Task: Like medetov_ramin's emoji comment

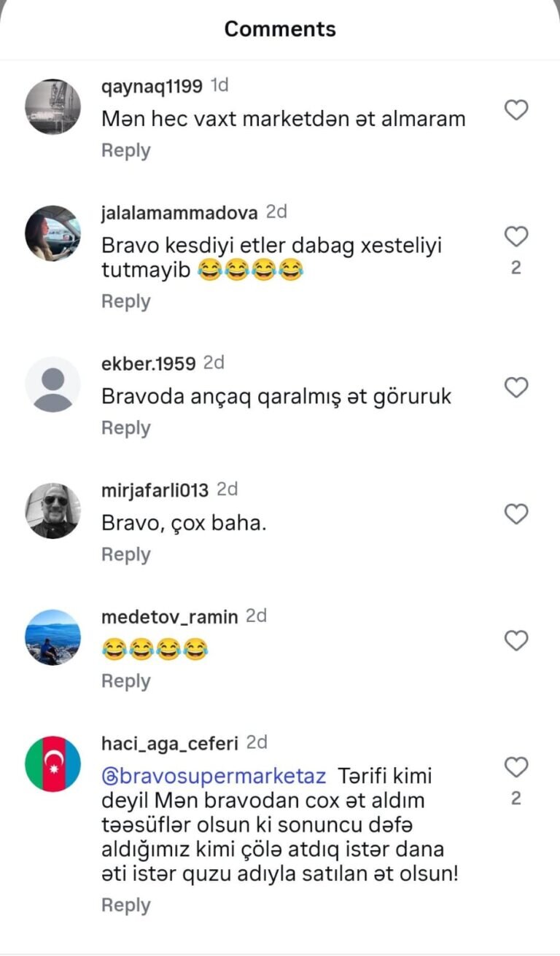Action: (x=516, y=641)
